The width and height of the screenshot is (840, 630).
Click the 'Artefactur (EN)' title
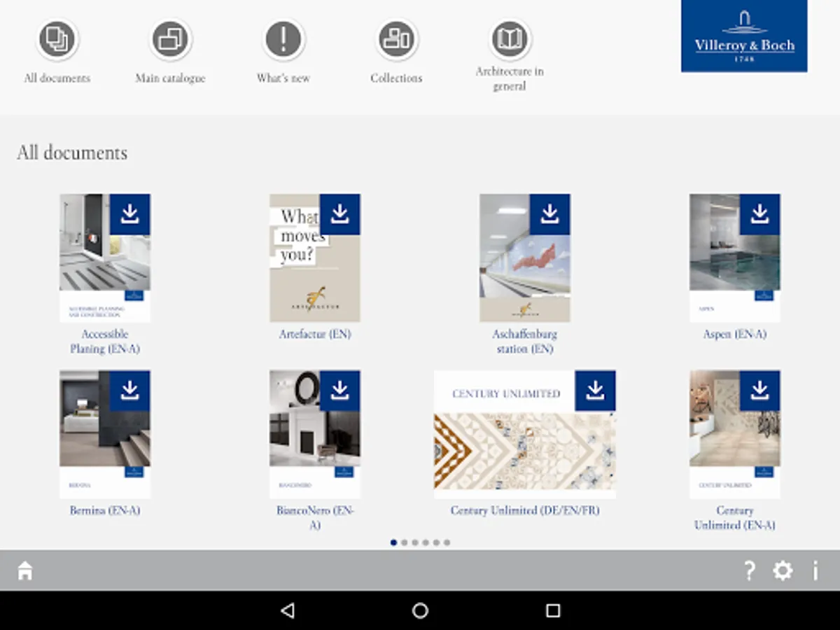(315, 334)
